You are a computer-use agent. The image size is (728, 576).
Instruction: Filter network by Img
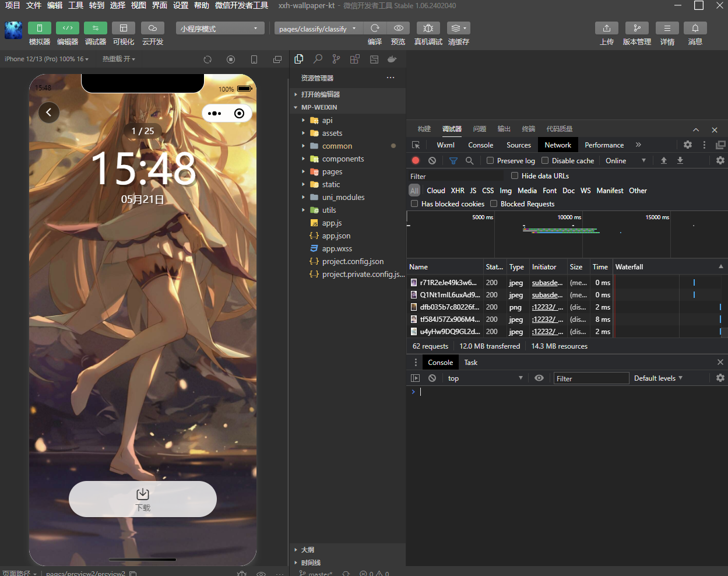505,190
